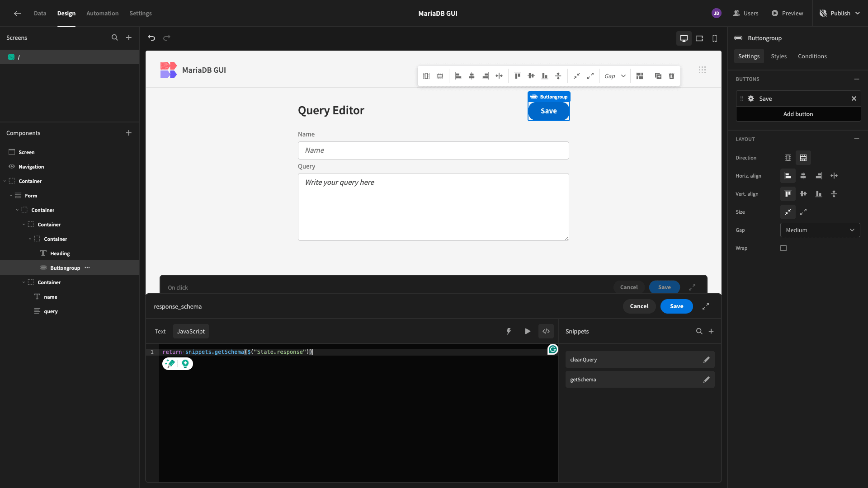
Task: Open the Automation tab
Action: [103, 14]
